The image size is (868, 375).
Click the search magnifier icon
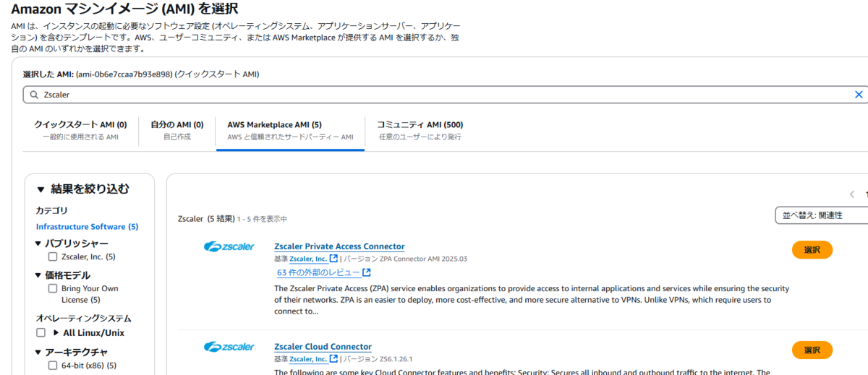[x=34, y=95]
